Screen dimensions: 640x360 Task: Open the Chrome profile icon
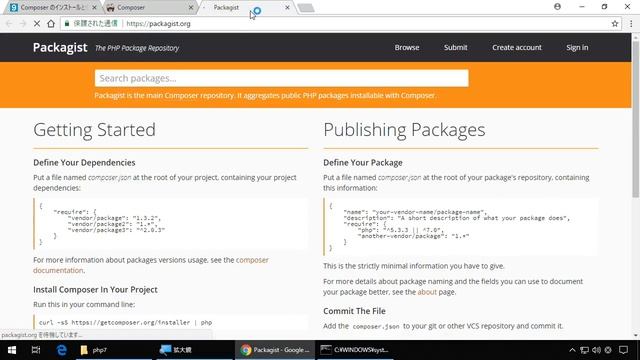coord(558,7)
